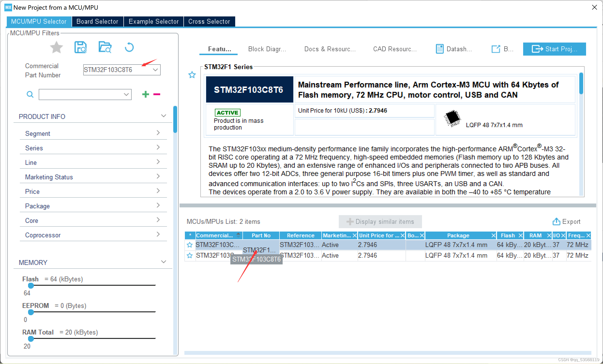Image resolution: width=603 pixels, height=364 pixels.
Task: Click the gray favorites star filter icon
Action: [x=56, y=47]
